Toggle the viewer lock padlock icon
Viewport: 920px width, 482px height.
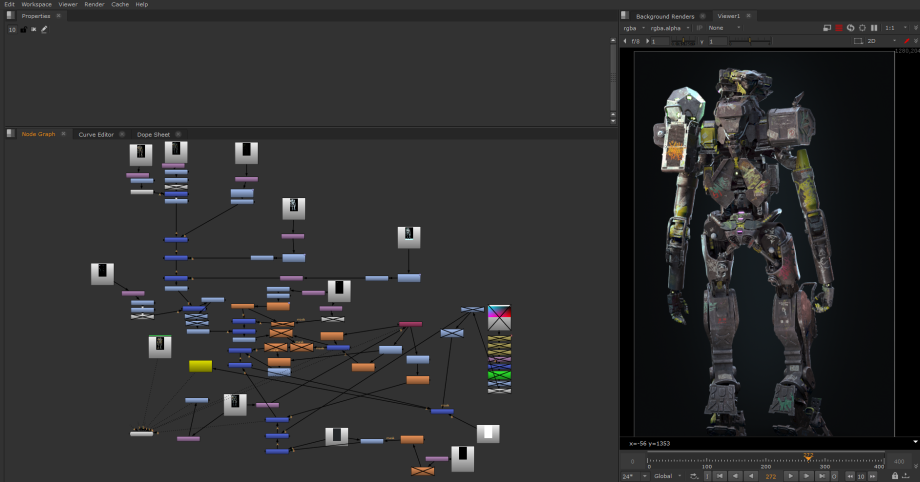895,476
